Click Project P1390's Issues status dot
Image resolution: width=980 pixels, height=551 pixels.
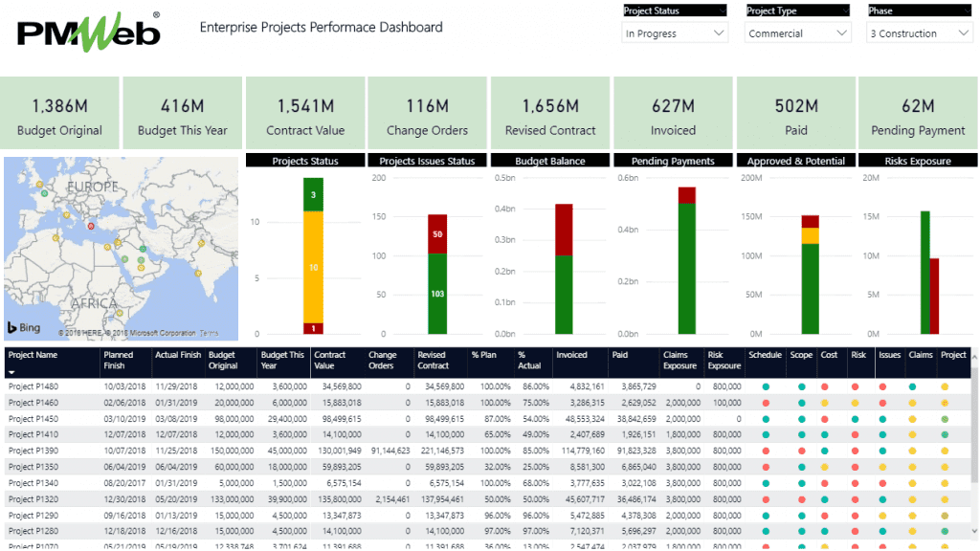882,450
